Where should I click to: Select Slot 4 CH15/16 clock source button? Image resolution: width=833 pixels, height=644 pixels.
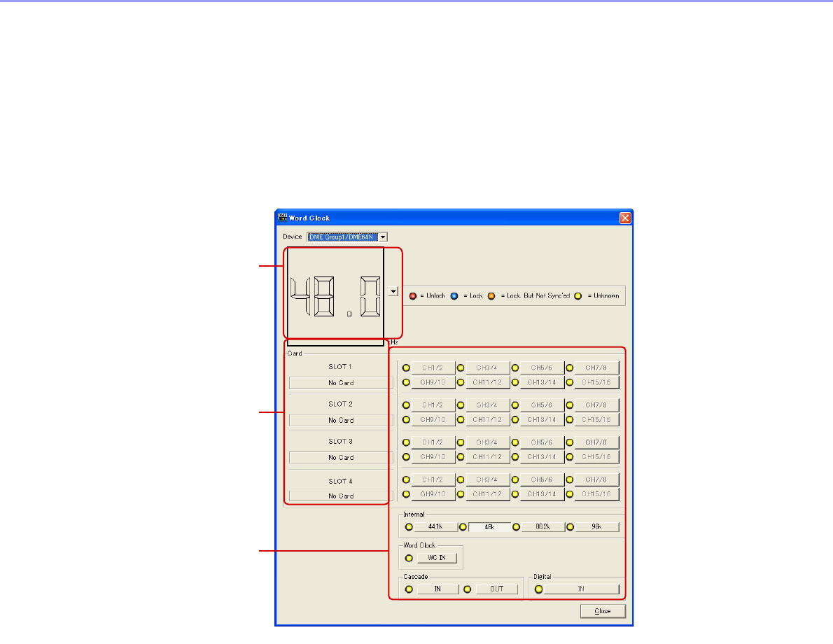point(596,494)
